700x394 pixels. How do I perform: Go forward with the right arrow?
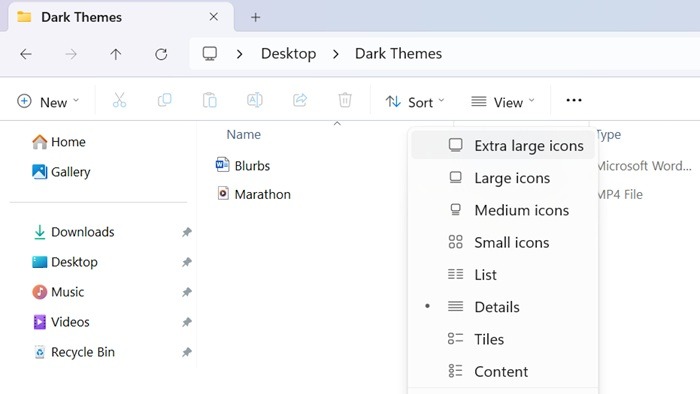(71, 54)
